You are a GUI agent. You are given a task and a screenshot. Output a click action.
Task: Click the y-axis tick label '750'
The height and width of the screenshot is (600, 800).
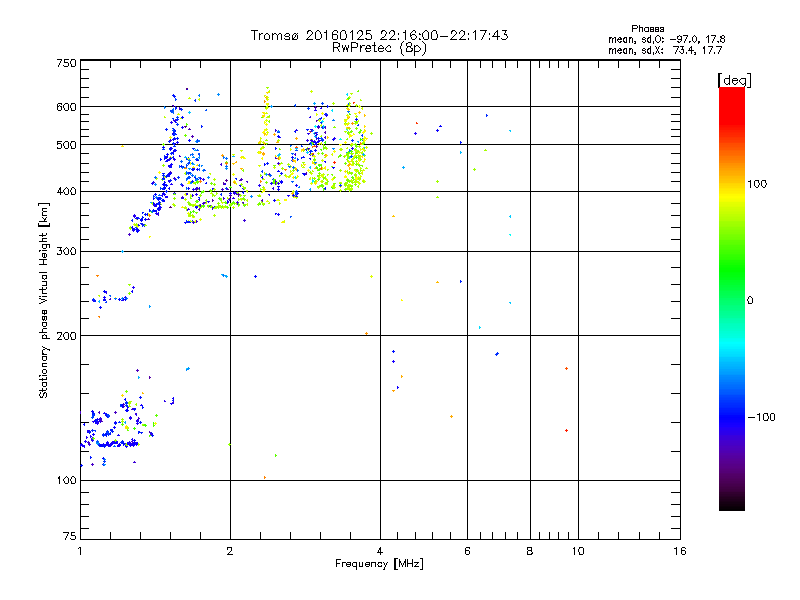point(67,63)
